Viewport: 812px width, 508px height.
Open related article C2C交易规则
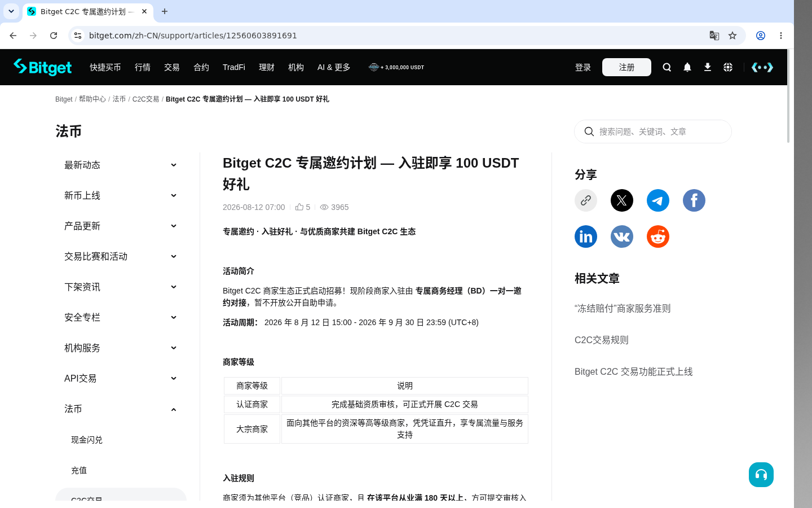[602, 340]
